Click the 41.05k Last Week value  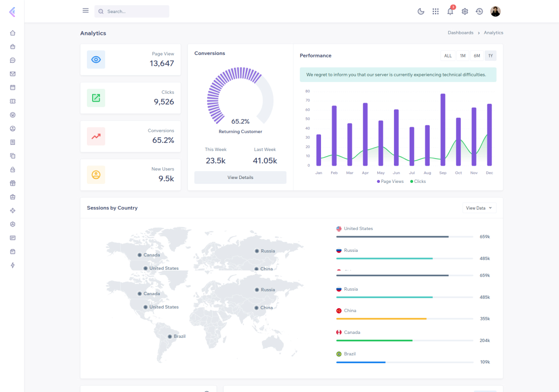265,161
